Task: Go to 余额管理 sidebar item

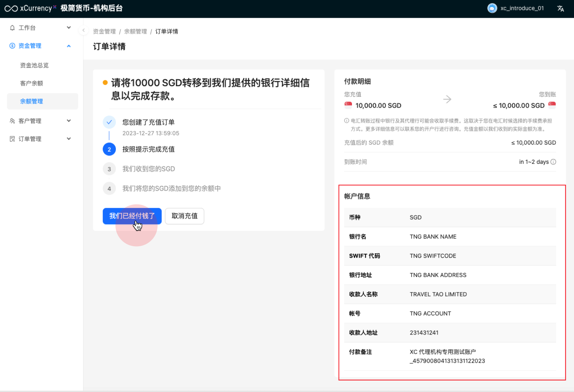Action: tap(32, 101)
